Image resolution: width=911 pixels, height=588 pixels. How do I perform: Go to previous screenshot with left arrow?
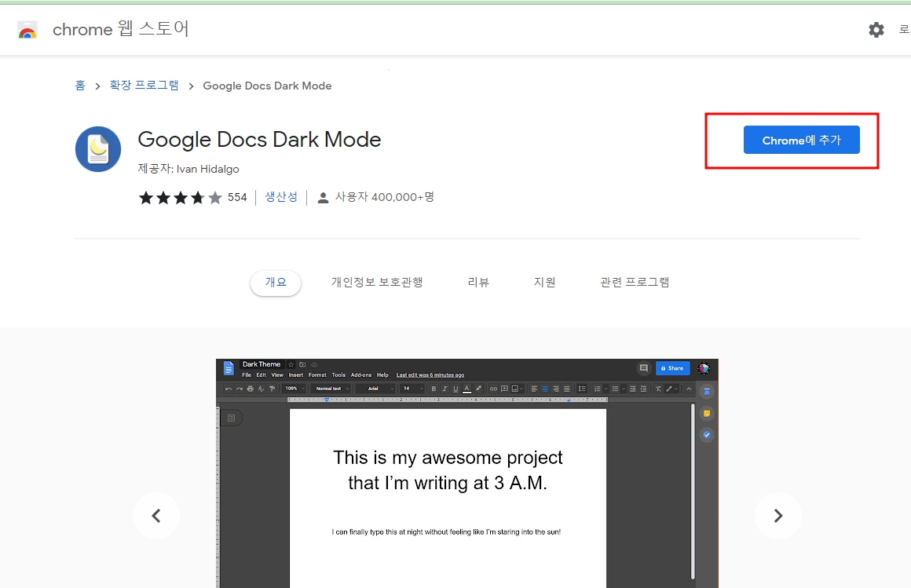[156, 515]
